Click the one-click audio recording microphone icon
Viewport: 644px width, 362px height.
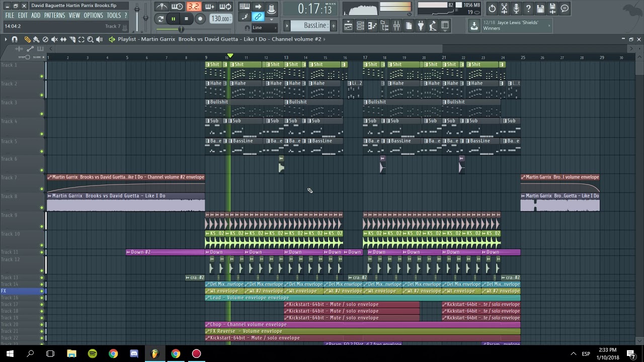516,9
